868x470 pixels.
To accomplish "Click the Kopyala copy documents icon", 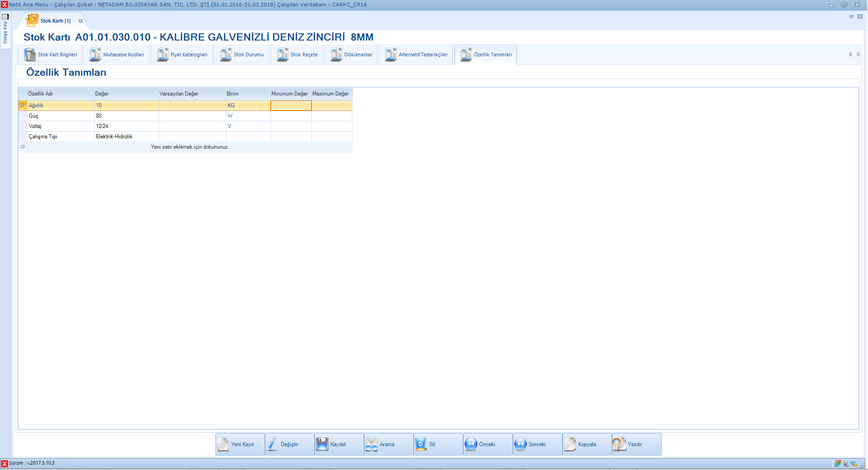I will pyautogui.click(x=570, y=444).
